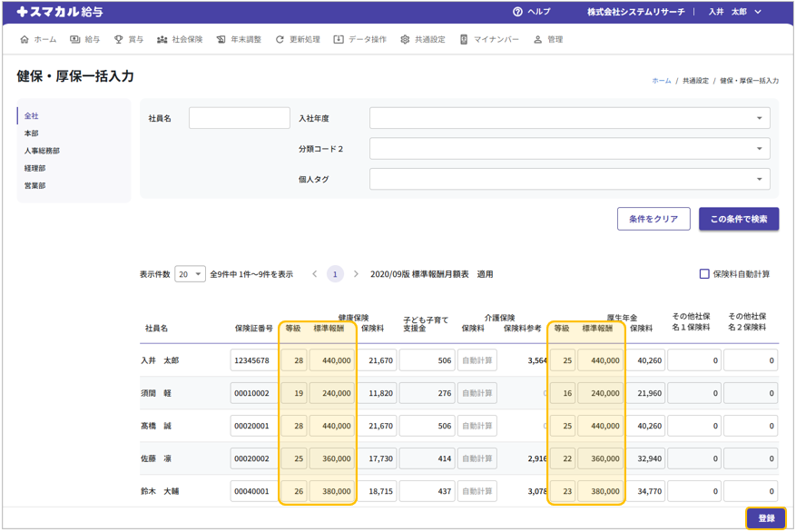Click the 社員名 search input field
Screen dimensions: 796x532
[x=239, y=118]
